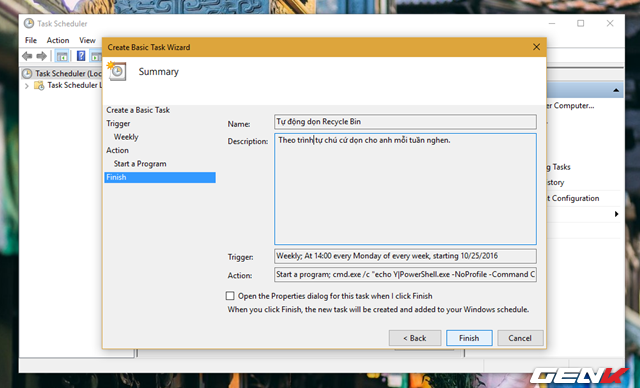Viewport: 640px width, 388px height.
Task: Go to Trigger wizard step
Action: click(x=118, y=124)
